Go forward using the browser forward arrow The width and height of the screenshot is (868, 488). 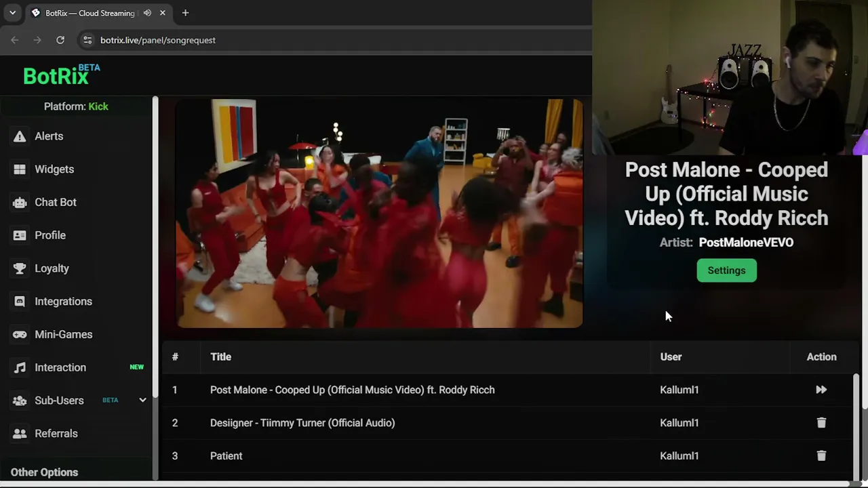(x=37, y=40)
